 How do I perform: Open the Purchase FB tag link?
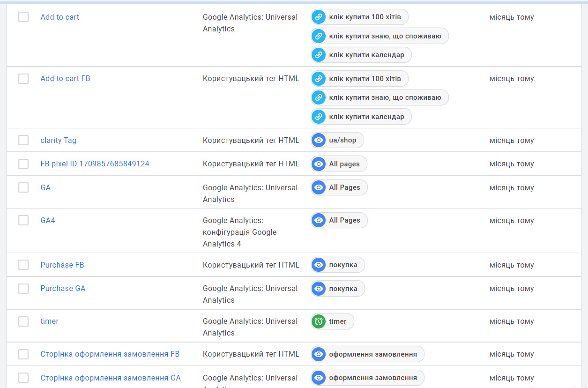click(x=62, y=265)
